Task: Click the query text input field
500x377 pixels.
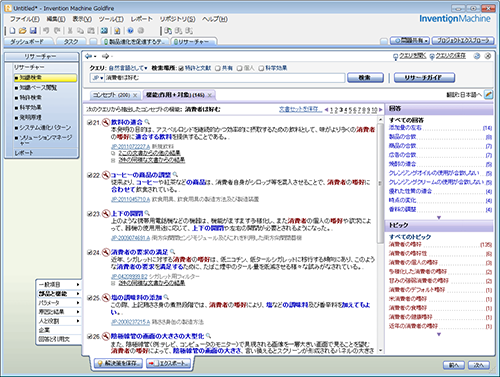Action: click(225, 78)
